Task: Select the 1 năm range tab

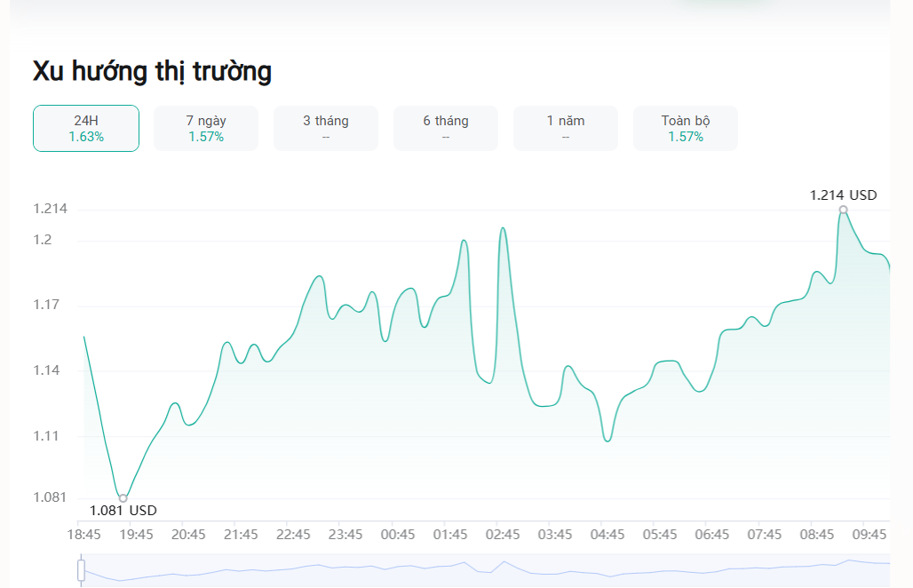Action: [566, 128]
